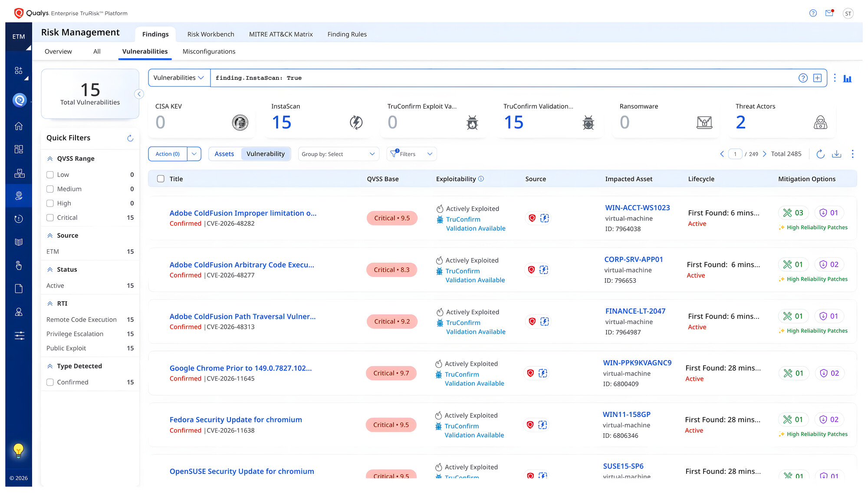Open the lightbulb tips icon
868x493 pixels.
pos(18,451)
